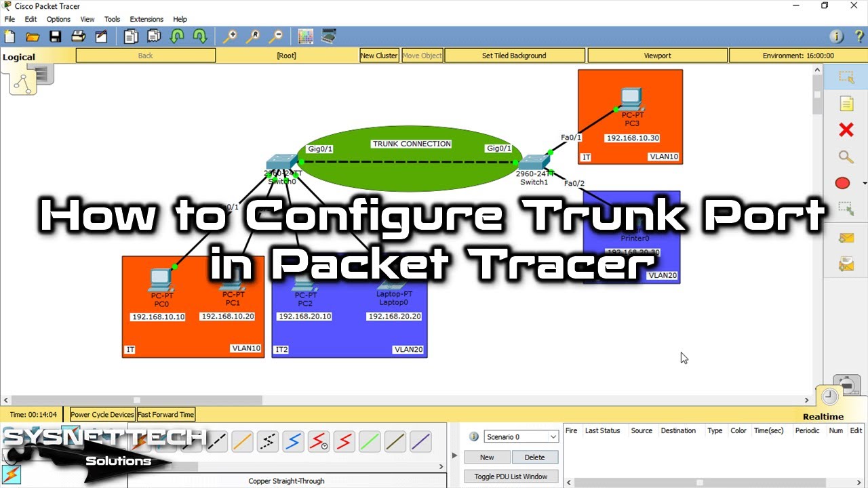The height and width of the screenshot is (488, 868).
Task: Open the Tools menu
Action: click(x=112, y=19)
